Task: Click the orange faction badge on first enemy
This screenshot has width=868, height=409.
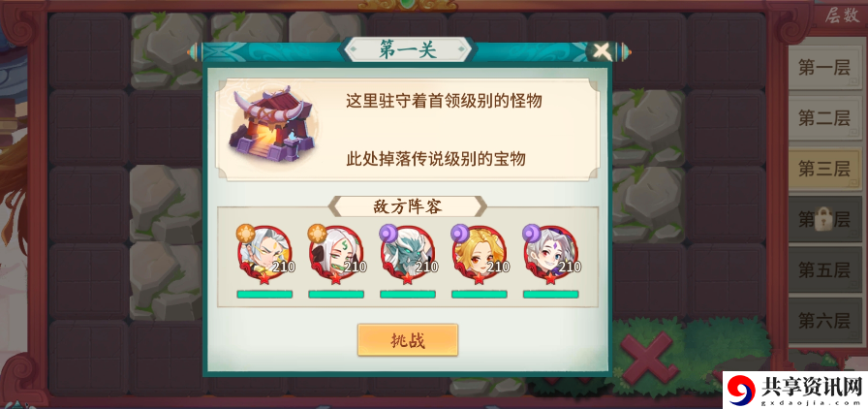Action: tap(245, 233)
